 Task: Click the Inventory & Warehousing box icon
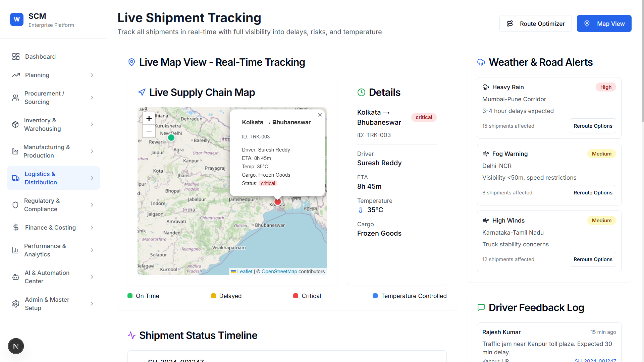15,124
